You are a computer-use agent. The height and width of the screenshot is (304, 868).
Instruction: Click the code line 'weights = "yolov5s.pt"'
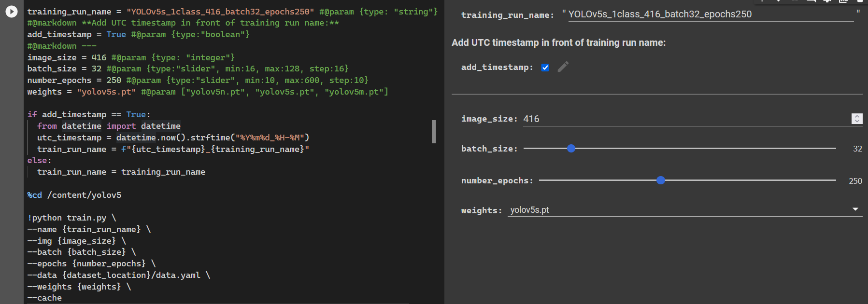(82, 92)
